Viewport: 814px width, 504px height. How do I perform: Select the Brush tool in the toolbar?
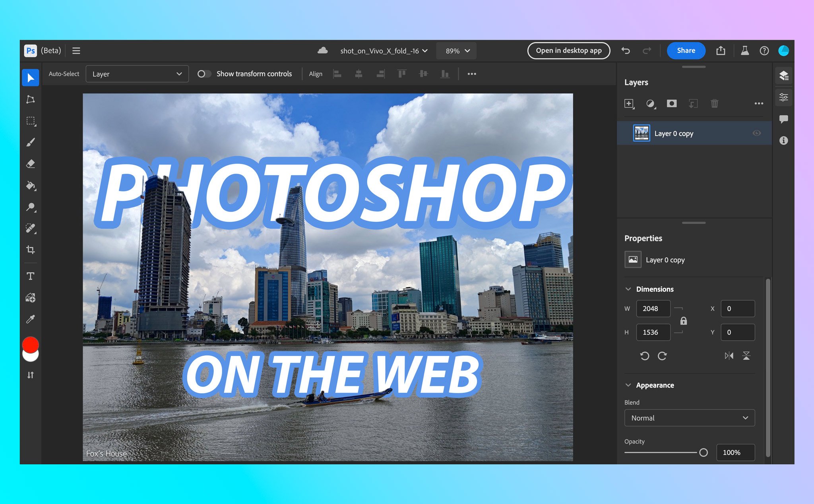pos(30,142)
